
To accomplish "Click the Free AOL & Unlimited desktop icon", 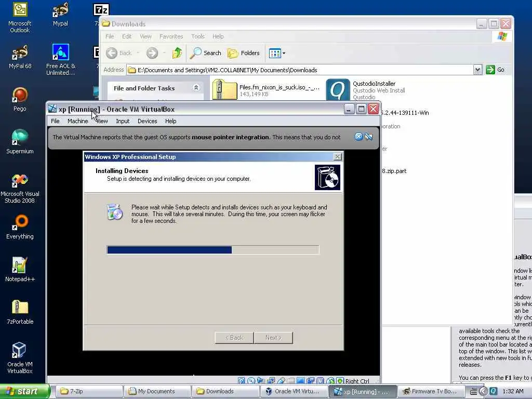I will [61, 60].
